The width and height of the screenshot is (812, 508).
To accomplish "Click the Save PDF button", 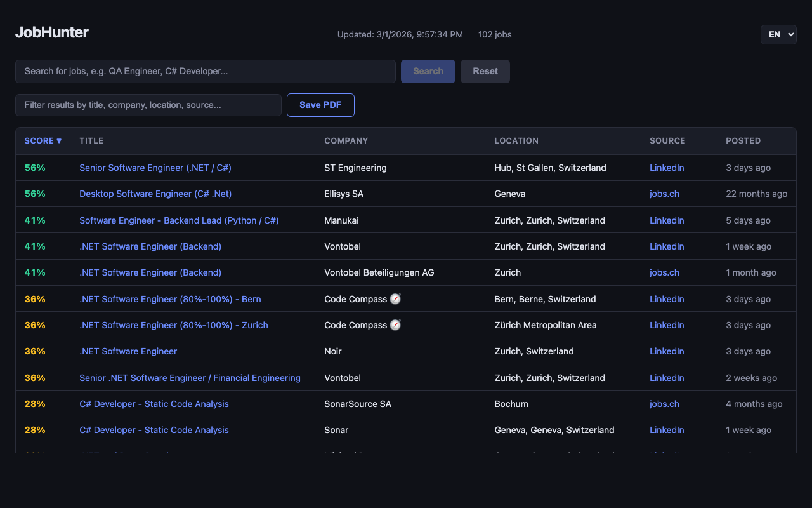I will pos(320,105).
